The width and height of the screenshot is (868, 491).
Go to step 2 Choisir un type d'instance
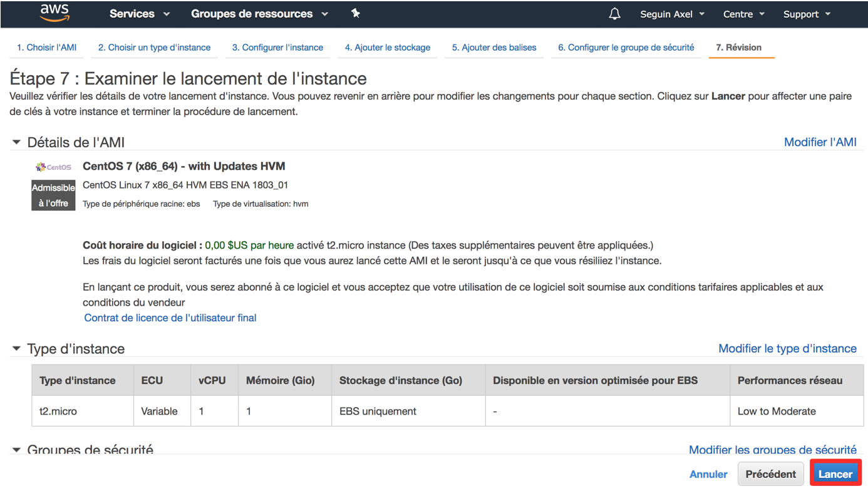pyautogui.click(x=154, y=48)
